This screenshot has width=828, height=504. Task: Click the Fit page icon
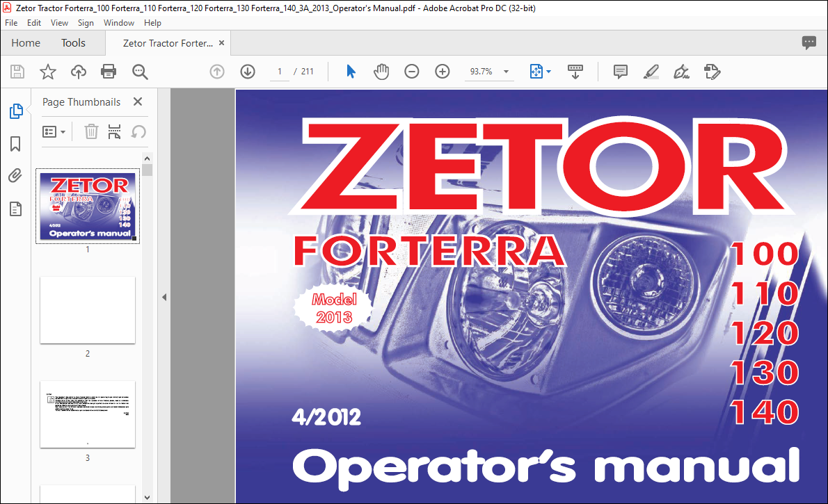[536, 71]
